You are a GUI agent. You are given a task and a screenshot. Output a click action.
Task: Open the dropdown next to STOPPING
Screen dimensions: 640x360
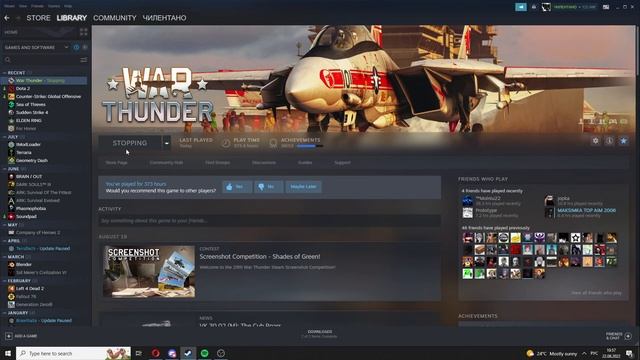[167, 143]
